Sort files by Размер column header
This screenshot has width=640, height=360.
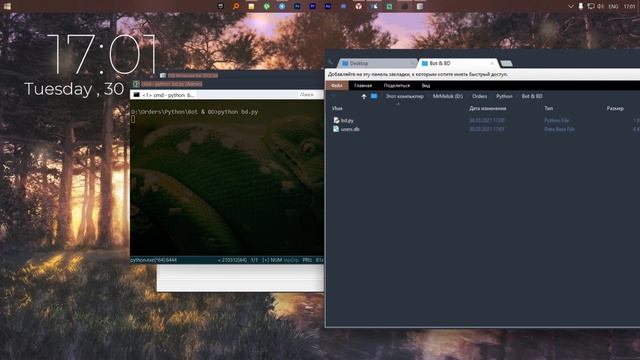(x=615, y=109)
